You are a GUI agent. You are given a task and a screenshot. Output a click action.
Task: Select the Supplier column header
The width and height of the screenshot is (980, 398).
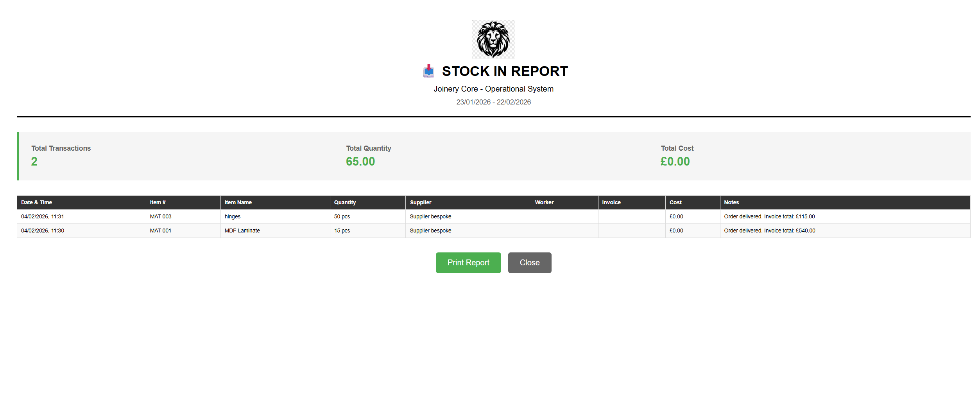pos(421,202)
